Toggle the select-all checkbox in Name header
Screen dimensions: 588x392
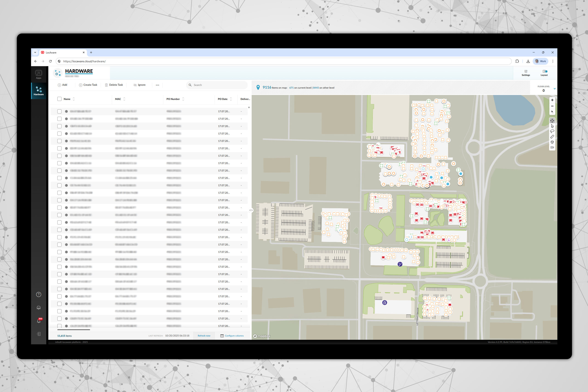tap(59, 99)
